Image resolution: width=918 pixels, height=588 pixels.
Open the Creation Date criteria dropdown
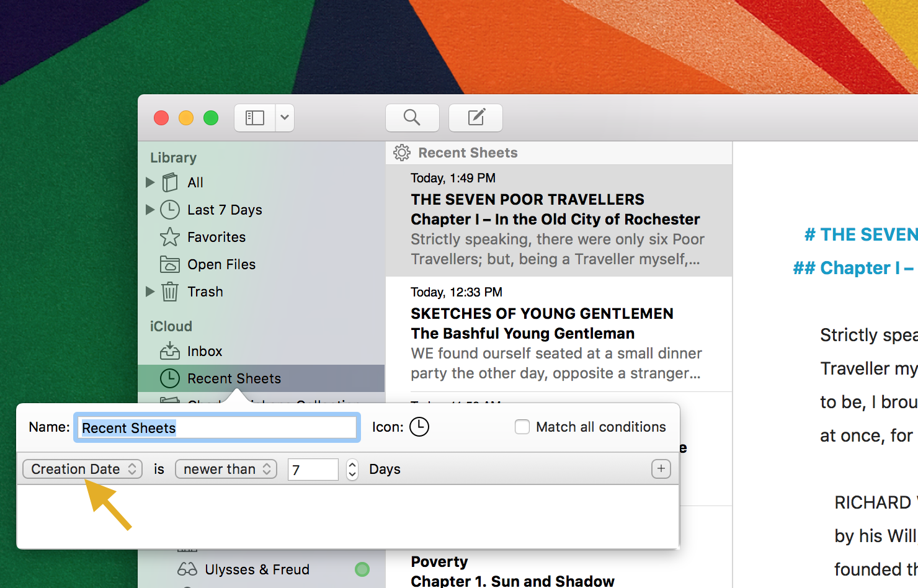tap(82, 469)
